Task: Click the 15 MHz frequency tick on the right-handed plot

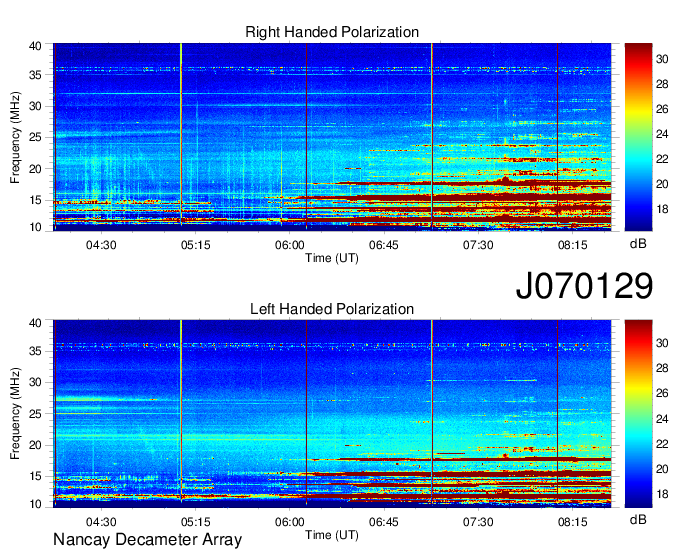Action: 35,200
